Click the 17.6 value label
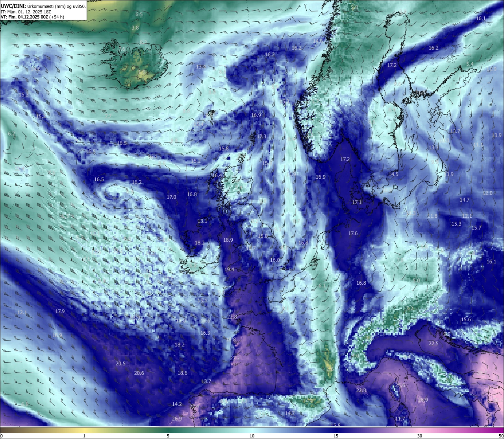 point(353,233)
